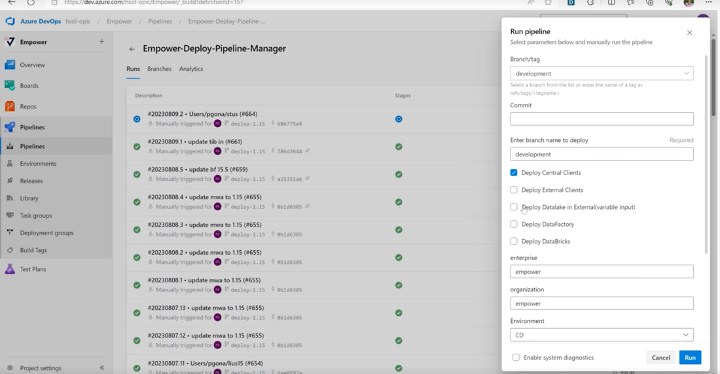Switch to the Branches tab
Screen dimensions: 720x374
coord(159,69)
